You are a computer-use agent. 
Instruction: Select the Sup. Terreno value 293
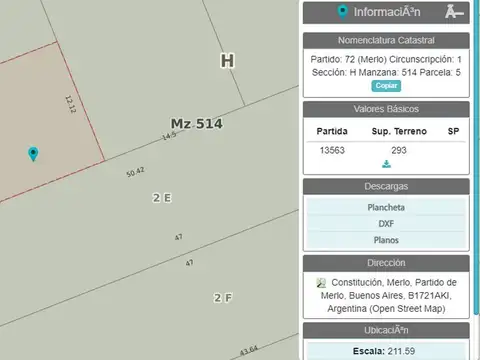(399, 150)
